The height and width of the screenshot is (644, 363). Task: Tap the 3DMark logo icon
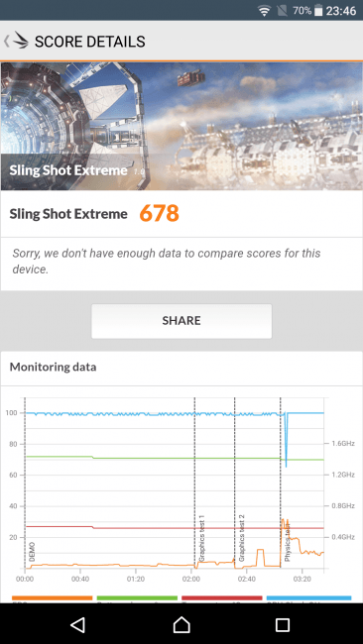point(20,41)
